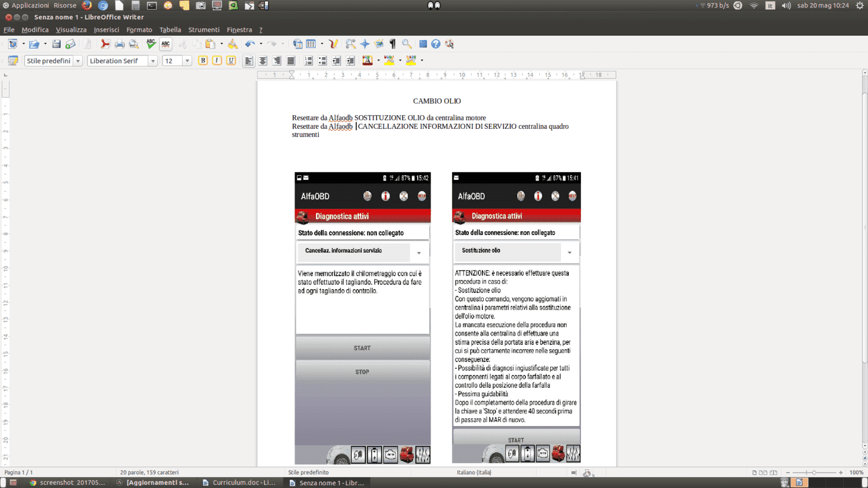This screenshot has height=488, width=868.
Task: Open LibreOffice Help question mark icon
Action: [436, 44]
